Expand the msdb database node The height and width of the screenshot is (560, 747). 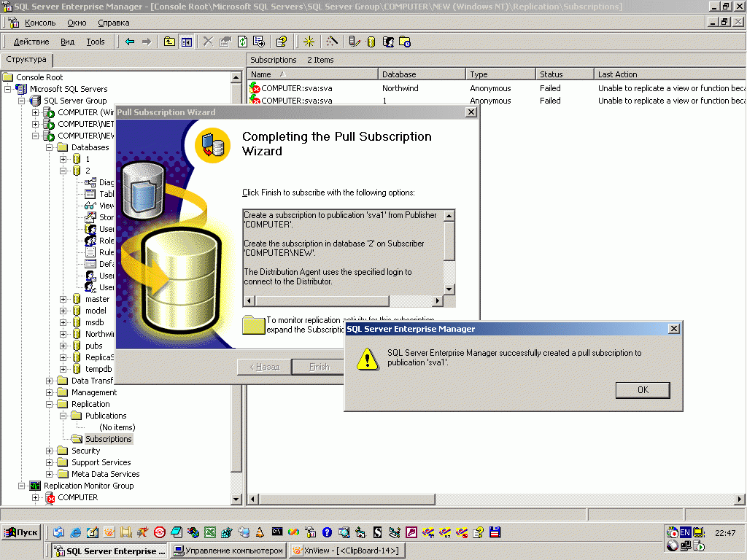point(63,322)
